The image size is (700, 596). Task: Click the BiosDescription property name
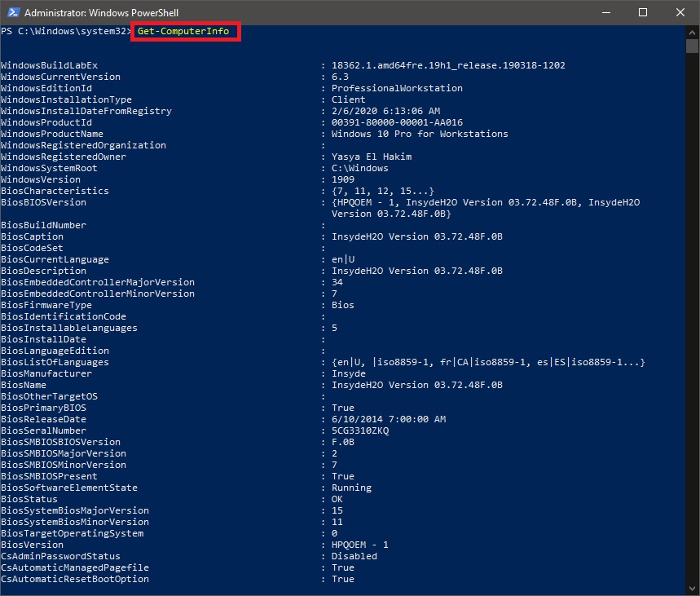point(43,272)
